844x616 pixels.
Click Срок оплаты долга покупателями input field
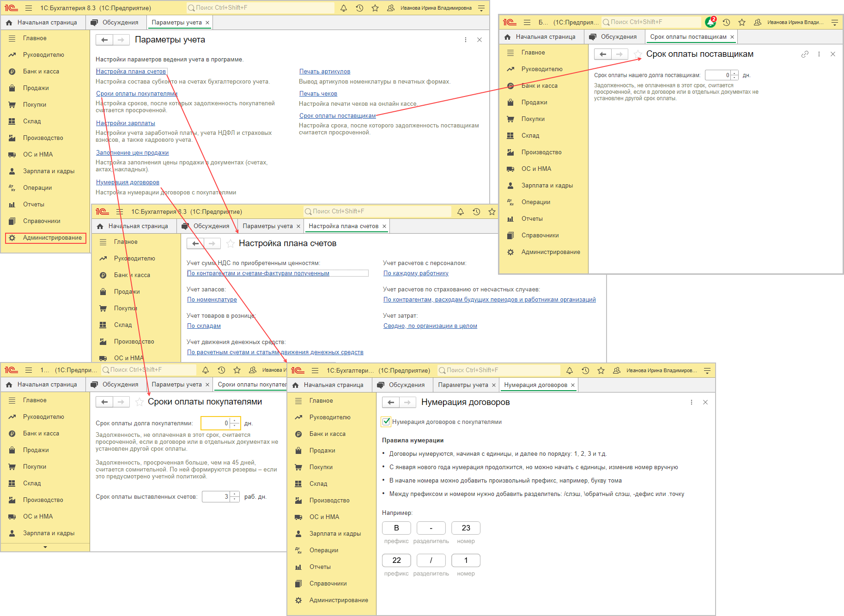point(216,423)
